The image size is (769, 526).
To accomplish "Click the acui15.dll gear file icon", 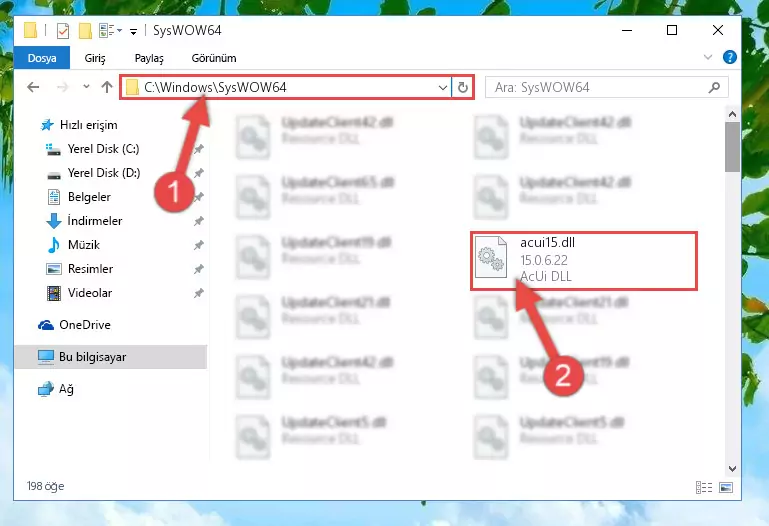I will coord(491,257).
